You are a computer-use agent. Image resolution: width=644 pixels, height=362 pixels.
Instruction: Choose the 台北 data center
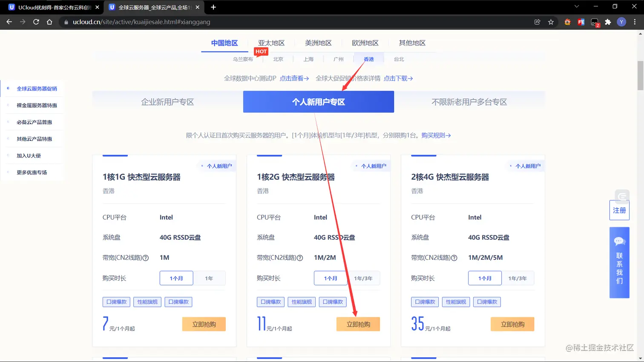(x=399, y=59)
